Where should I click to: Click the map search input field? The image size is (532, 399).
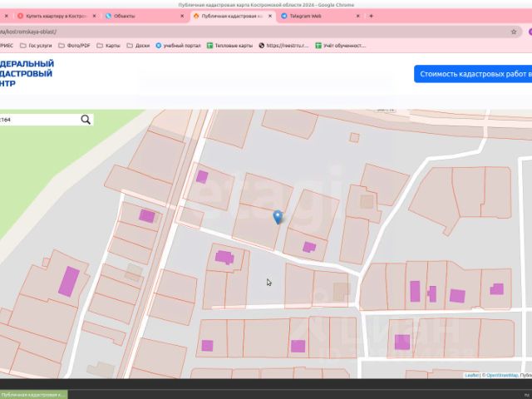click(x=39, y=120)
